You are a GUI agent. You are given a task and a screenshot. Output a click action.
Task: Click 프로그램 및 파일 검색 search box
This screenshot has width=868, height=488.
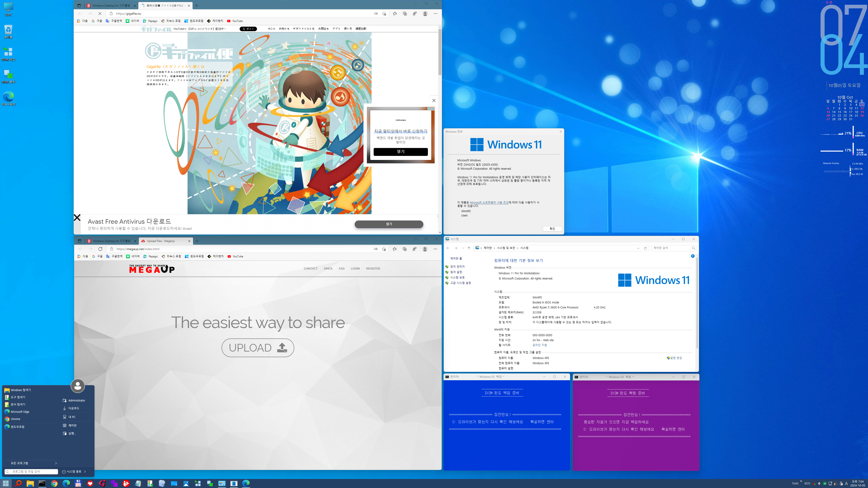pos(31,472)
